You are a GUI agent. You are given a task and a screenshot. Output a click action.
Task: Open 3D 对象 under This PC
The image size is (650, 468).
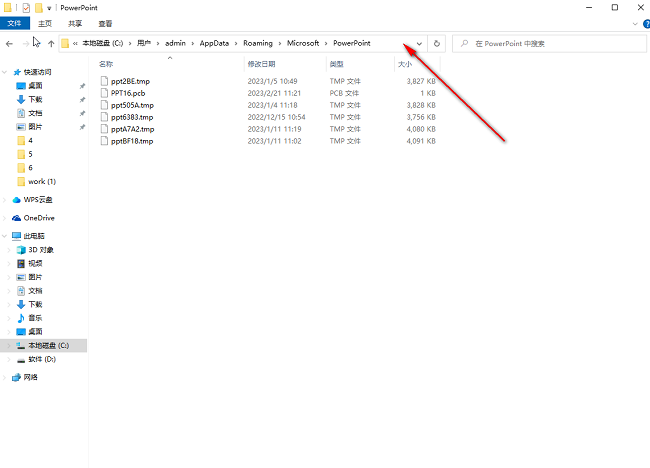pyautogui.click(x=41, y=250)
